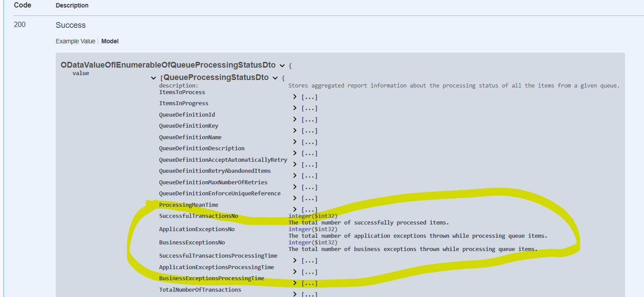This screenshot has width=644, height=297.
Task: Expand the QueueDefinitionMaxNumberOfRetries property
Action: [294, 187]
